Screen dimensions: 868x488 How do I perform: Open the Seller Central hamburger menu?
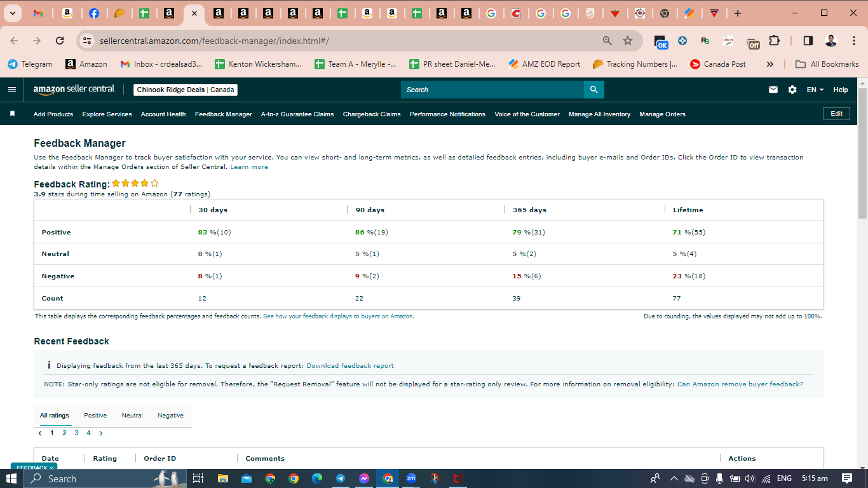tap(12, 90)
